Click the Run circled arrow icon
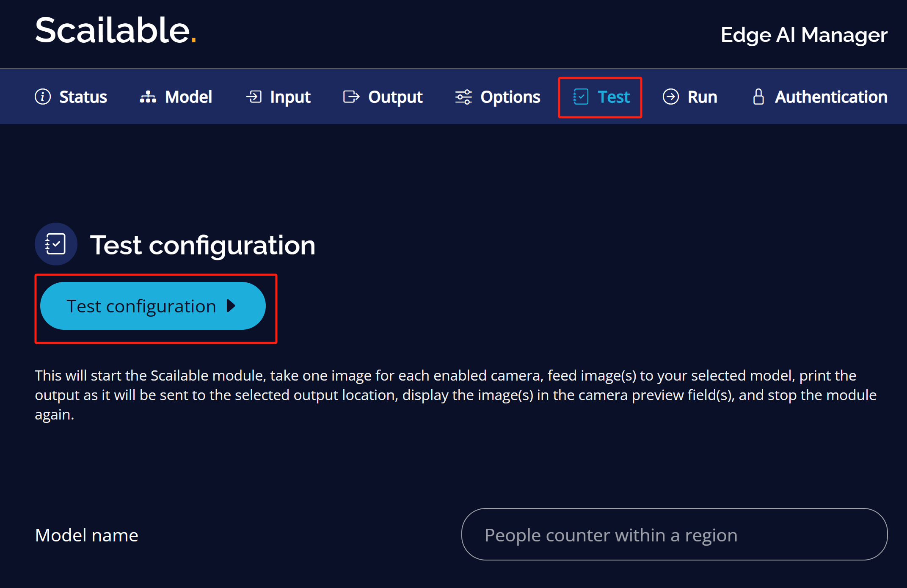This screenshot has height=588, width=907. (671, 97)
